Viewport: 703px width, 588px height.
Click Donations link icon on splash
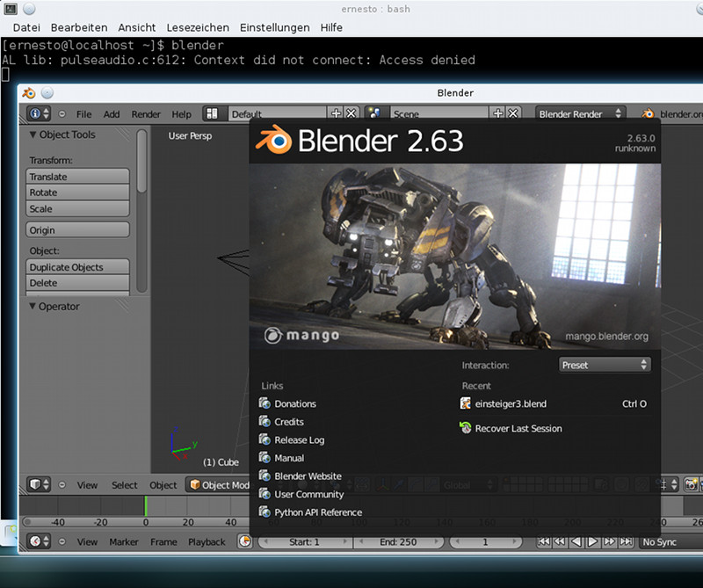pos(265,403)
